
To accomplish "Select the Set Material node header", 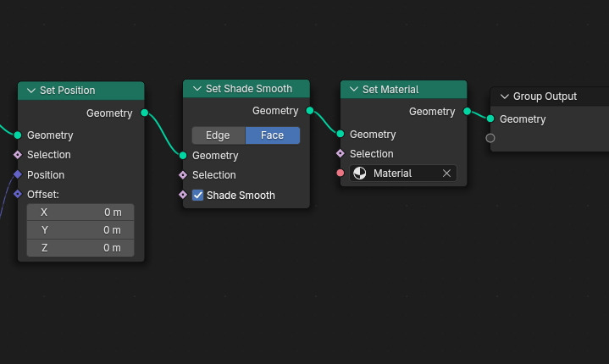I will point(403,90).
